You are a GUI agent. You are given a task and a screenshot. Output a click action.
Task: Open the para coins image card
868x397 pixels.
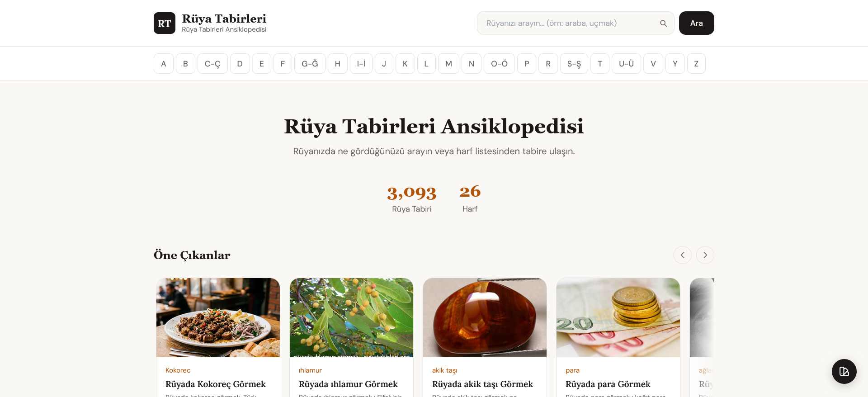point(618,317)
